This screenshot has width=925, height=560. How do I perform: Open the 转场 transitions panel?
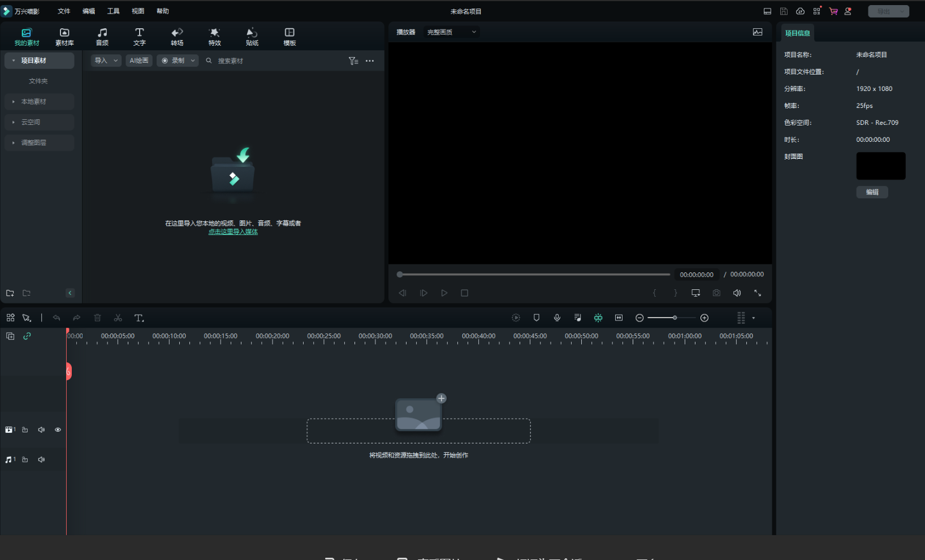coord(177,37)
